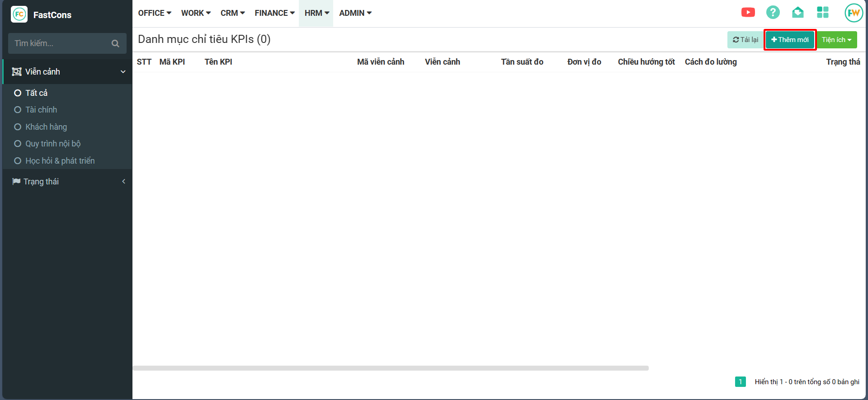Click the search magnifier icon in sidebar
Viewport: 868px width, 400px height.
(x=115, y=43)
